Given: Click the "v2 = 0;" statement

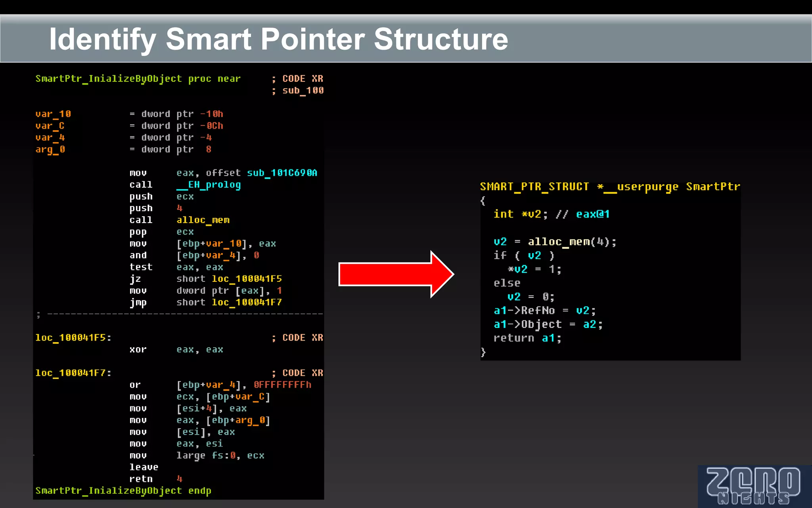Looking at the screenshot, I should coord(531,297).
